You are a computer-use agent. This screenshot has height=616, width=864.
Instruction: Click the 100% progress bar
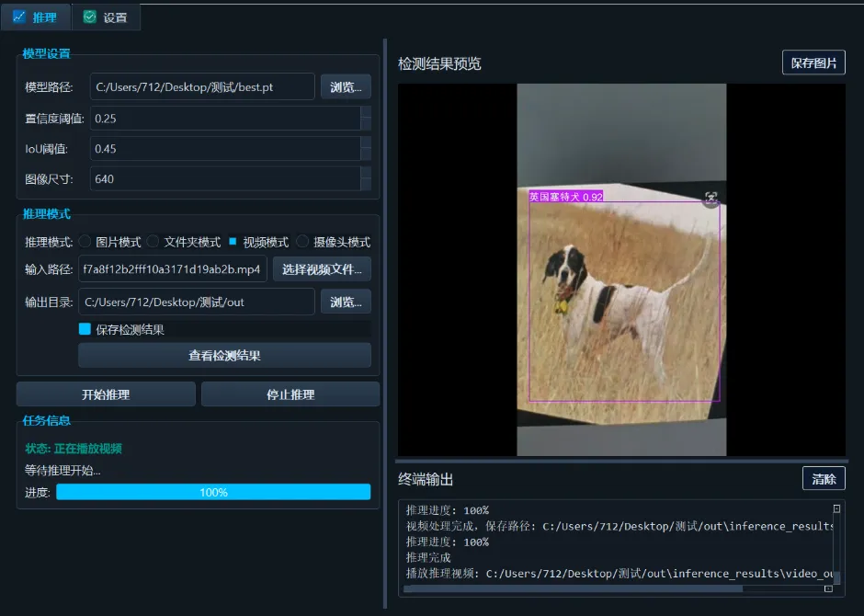213,492
